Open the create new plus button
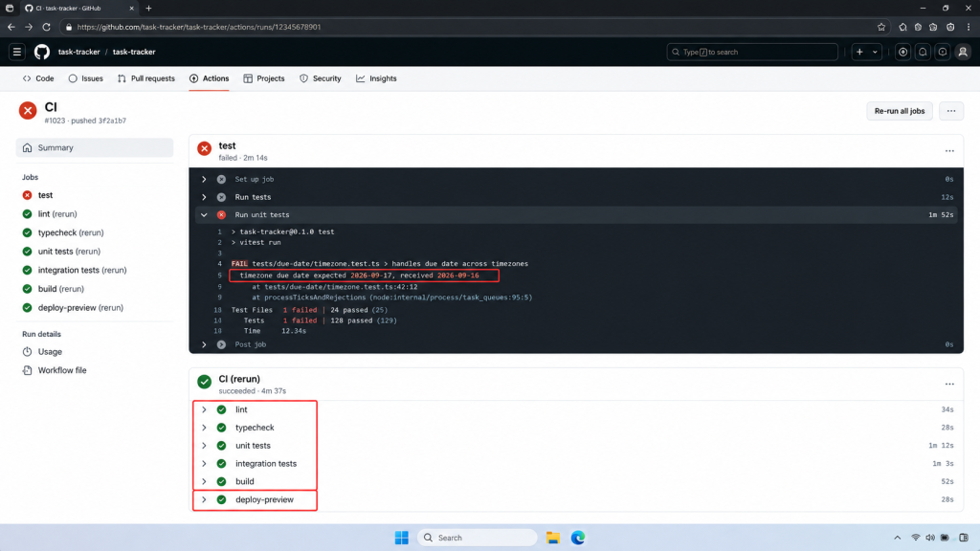Screen dimensions: 980x551 coord(859,52)
